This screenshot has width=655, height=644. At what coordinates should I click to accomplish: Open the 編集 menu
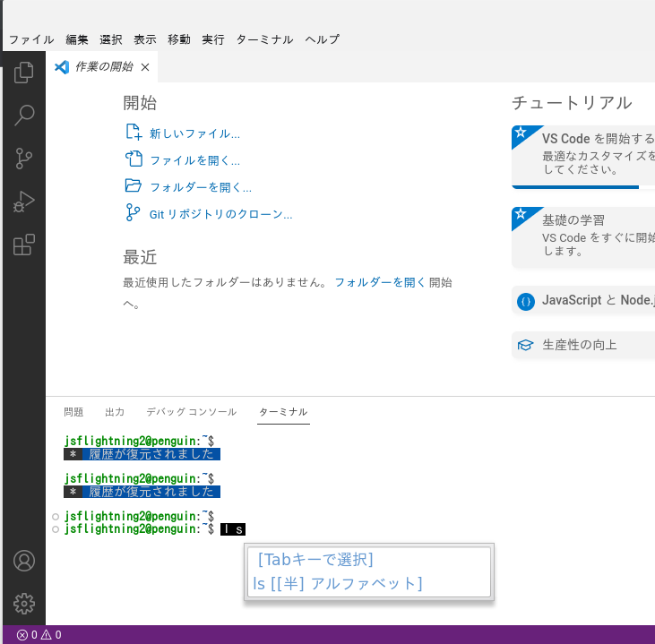(77, 39)
